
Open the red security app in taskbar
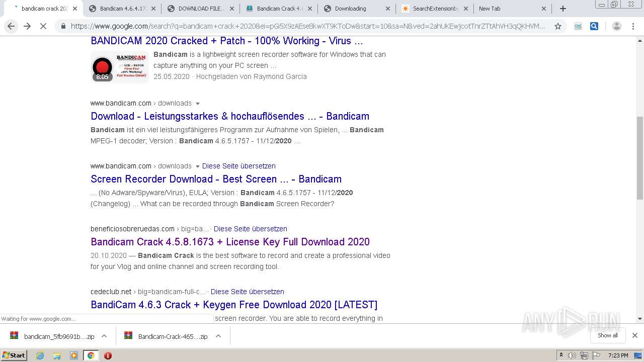click(x=108, y=355)
